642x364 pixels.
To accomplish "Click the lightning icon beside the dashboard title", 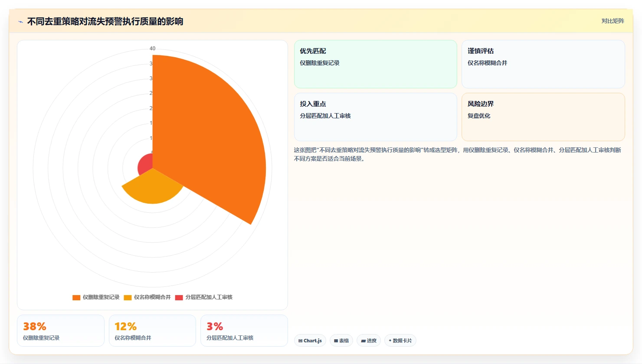I will pos(20,22).
